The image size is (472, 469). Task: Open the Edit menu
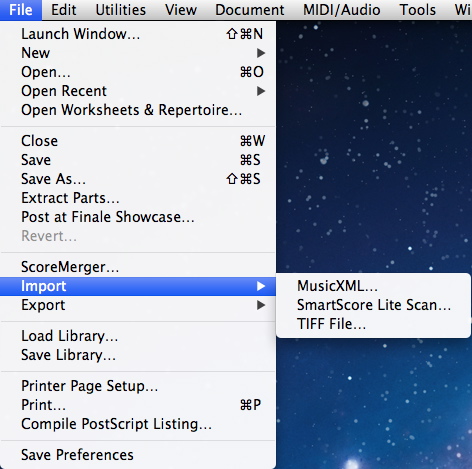[63, 10]
